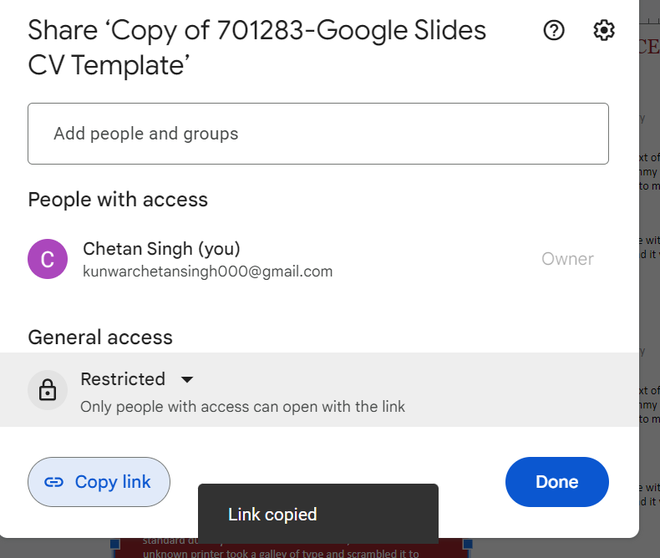Click the Share dialog title text
This screenshot has width=660, height=558.
click(x=257, y=47)
